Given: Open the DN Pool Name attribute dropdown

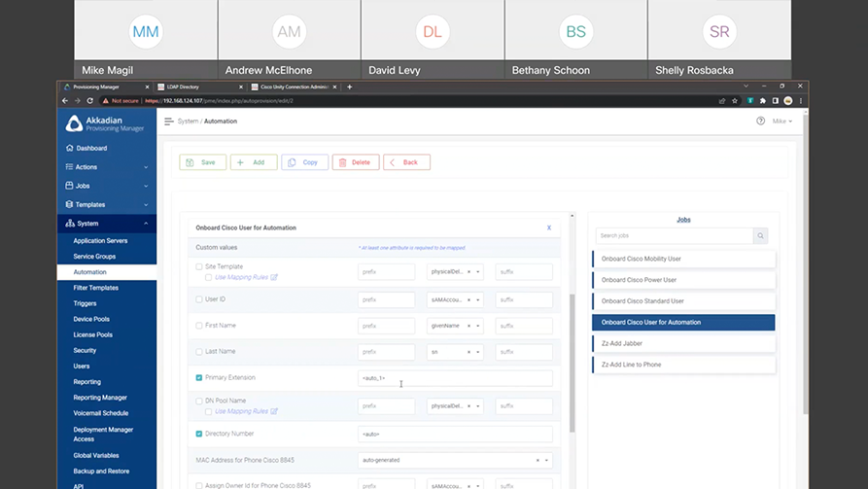Looking at the screenshot, I should coord(455,406).
